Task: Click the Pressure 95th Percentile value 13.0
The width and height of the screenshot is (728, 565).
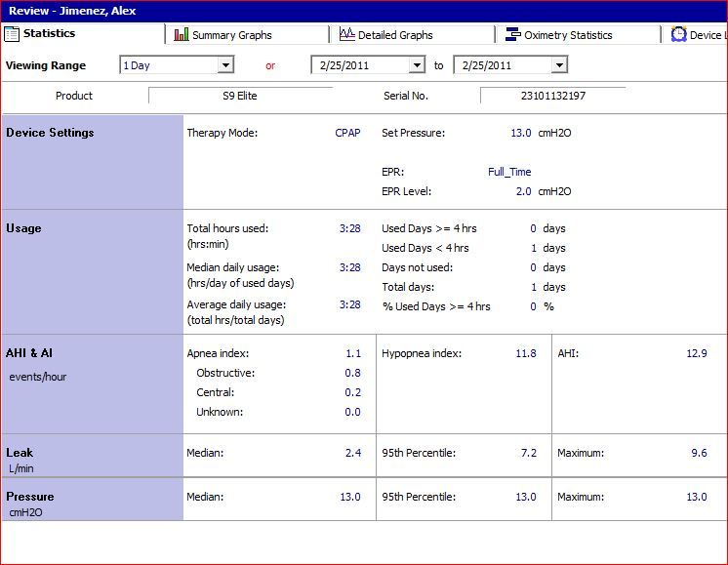Action: click(526, 497)
